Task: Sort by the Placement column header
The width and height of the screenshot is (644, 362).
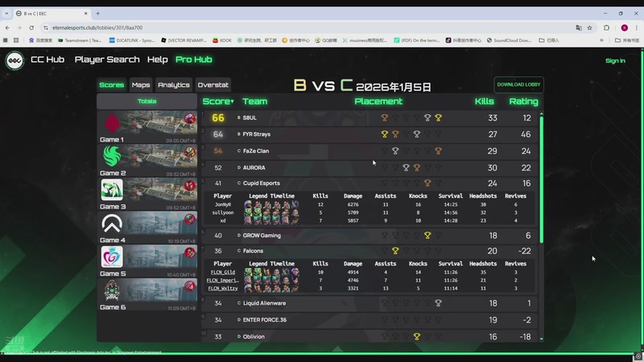Action: [378, 101]
